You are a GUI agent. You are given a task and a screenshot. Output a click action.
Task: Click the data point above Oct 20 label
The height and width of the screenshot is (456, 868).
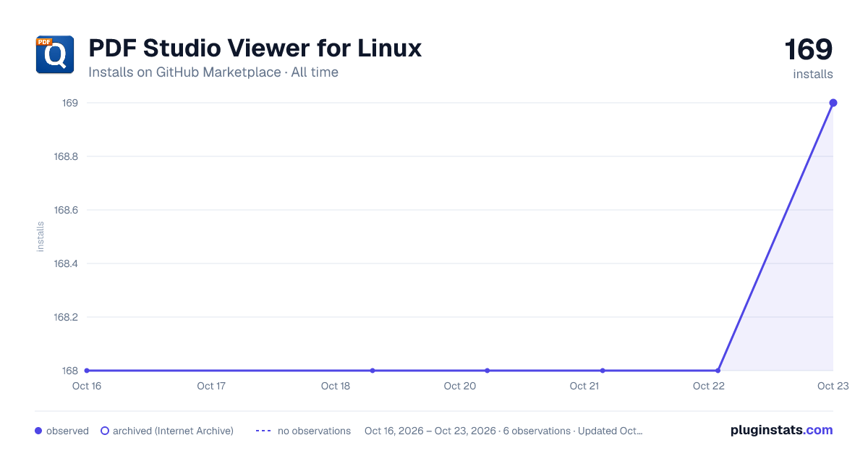tap(488, 371)
